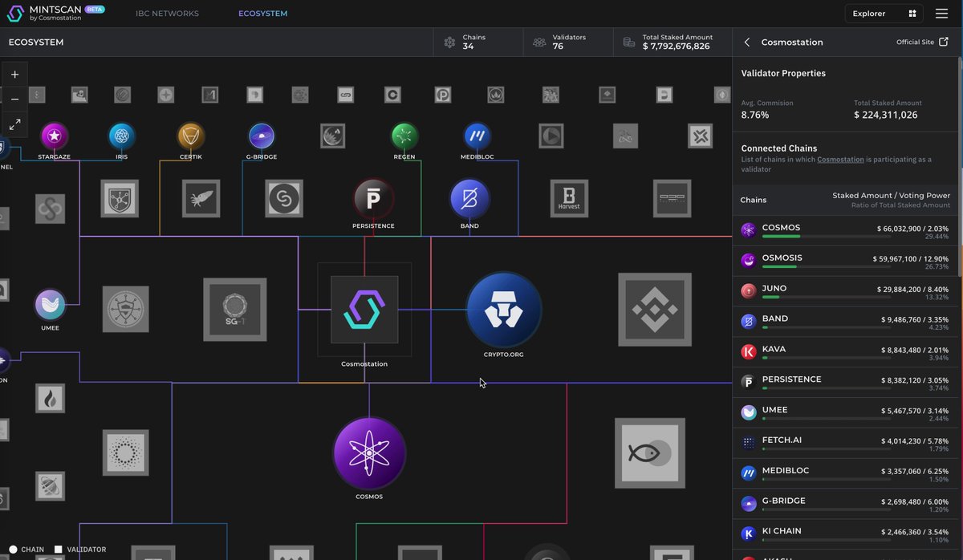Viewport: 963px width, 560px height.
Task: Select BAND row in chains list
Action: [846, 323]
